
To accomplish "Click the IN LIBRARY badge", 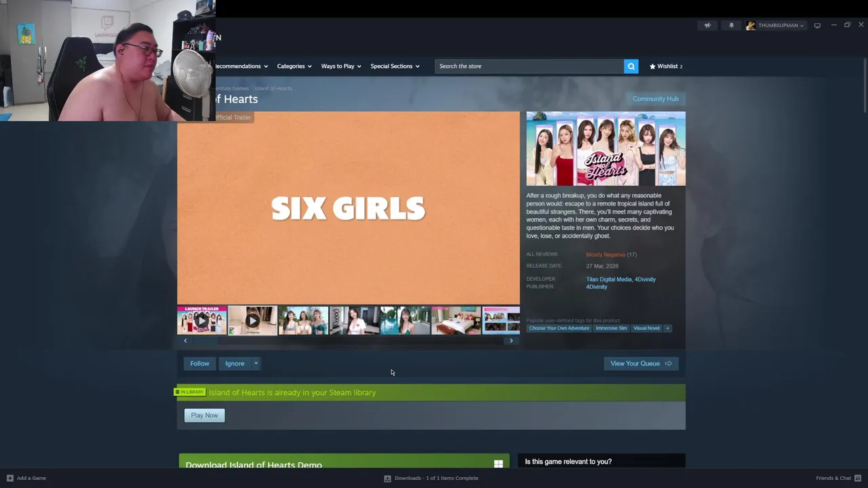I will 190,392.
